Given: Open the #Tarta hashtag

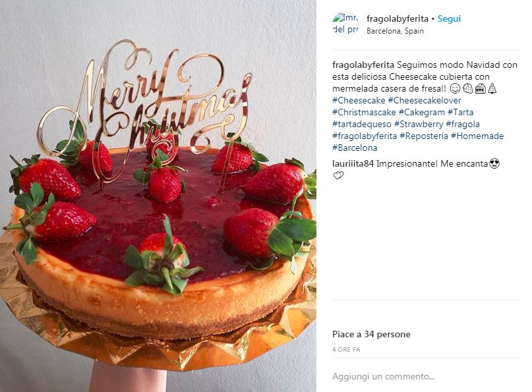Looking at the screenshot, I should pos(460,112).
